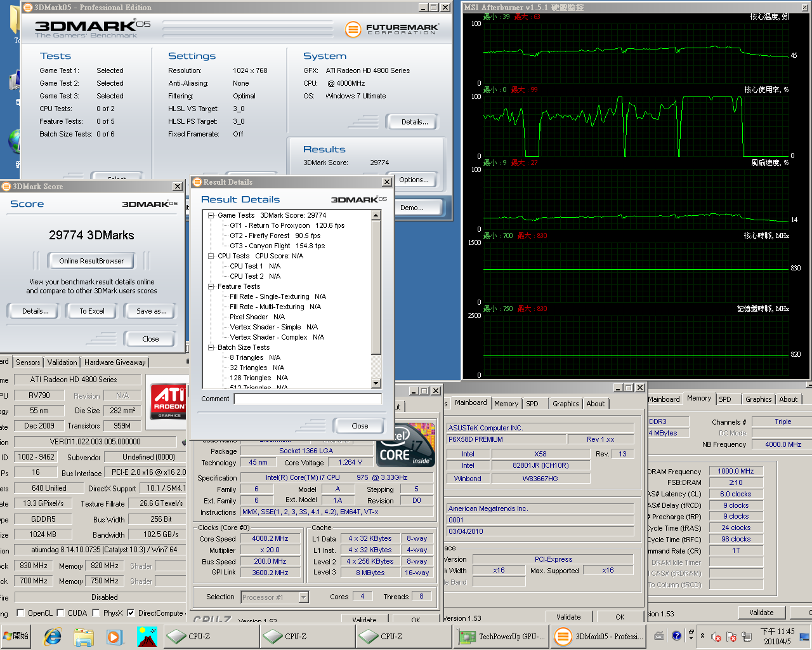Screen dimensions: 812x650
Task: Click OK in the middle CPU-Z window
Action: (620, 616)
